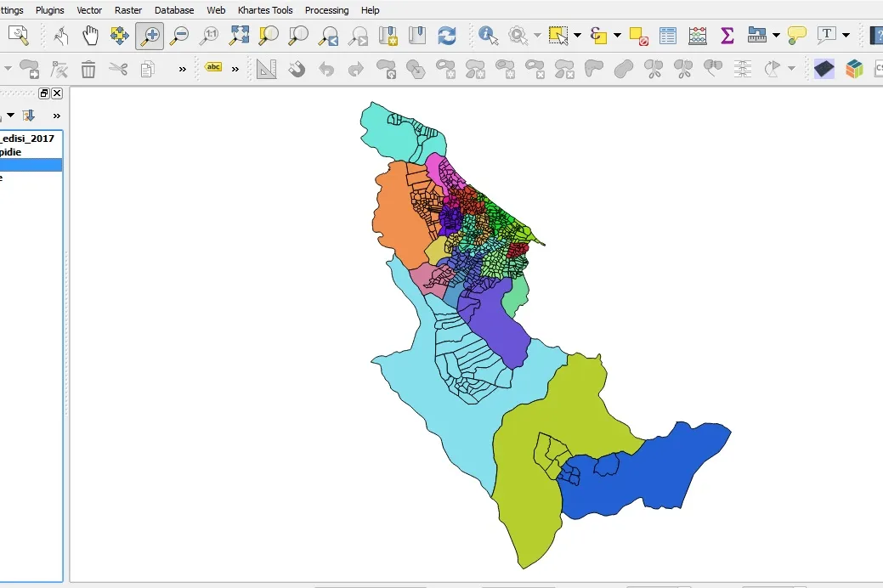Click New Bookmark icon
Viewport: 883px width, 588px height.
click(388, 36)
